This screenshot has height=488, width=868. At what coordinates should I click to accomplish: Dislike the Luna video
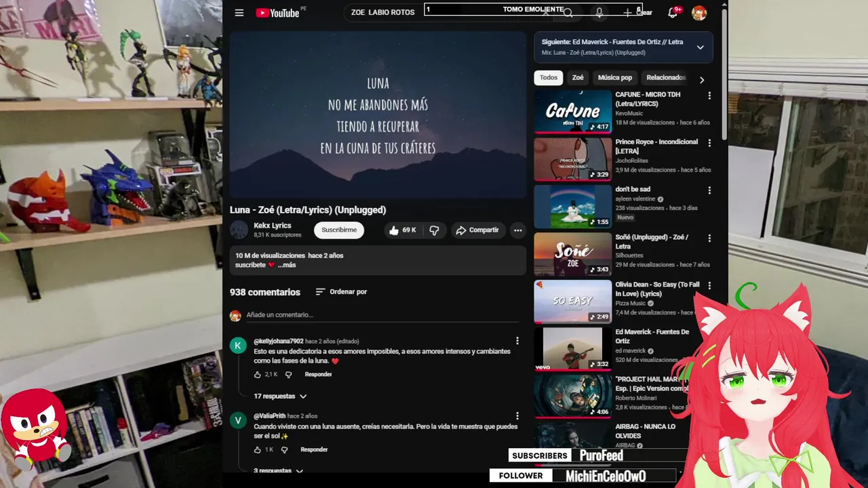434,230
